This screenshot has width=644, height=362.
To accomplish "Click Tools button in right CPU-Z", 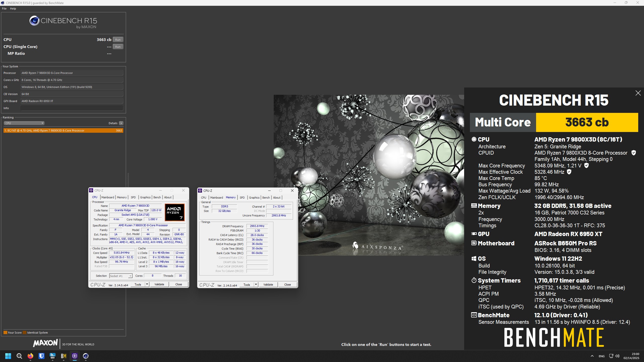I will tap(247, 285).
